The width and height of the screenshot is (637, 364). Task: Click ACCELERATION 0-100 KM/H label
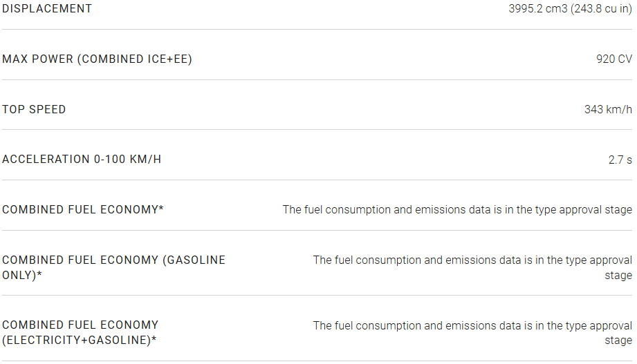tap(82, 160)
